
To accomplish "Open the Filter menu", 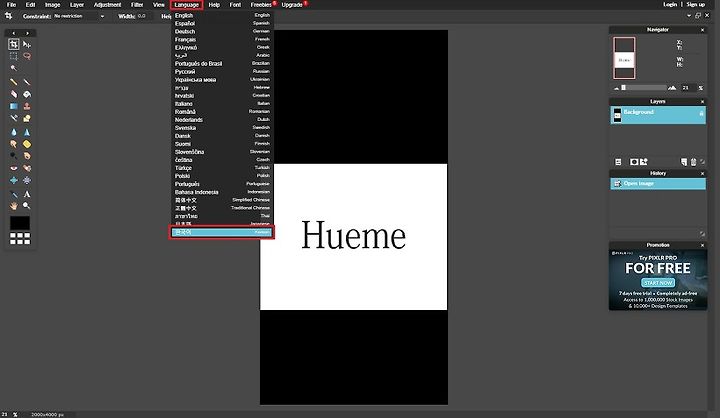I will coord(137,5).
